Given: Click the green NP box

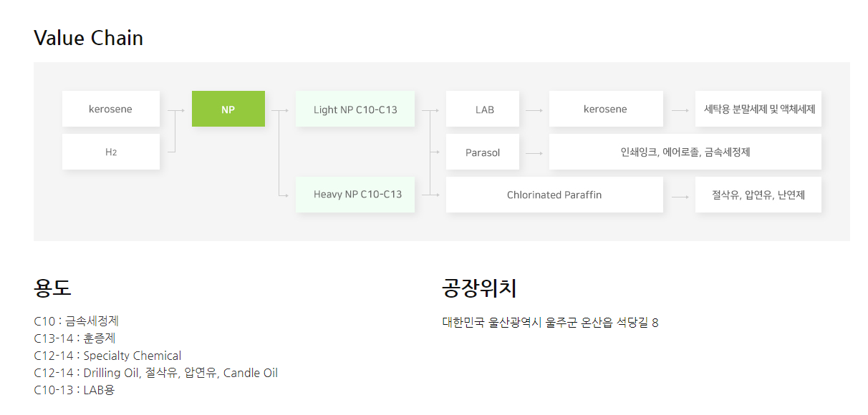Looking at the screenshot, I should click(x=228, y=109).
